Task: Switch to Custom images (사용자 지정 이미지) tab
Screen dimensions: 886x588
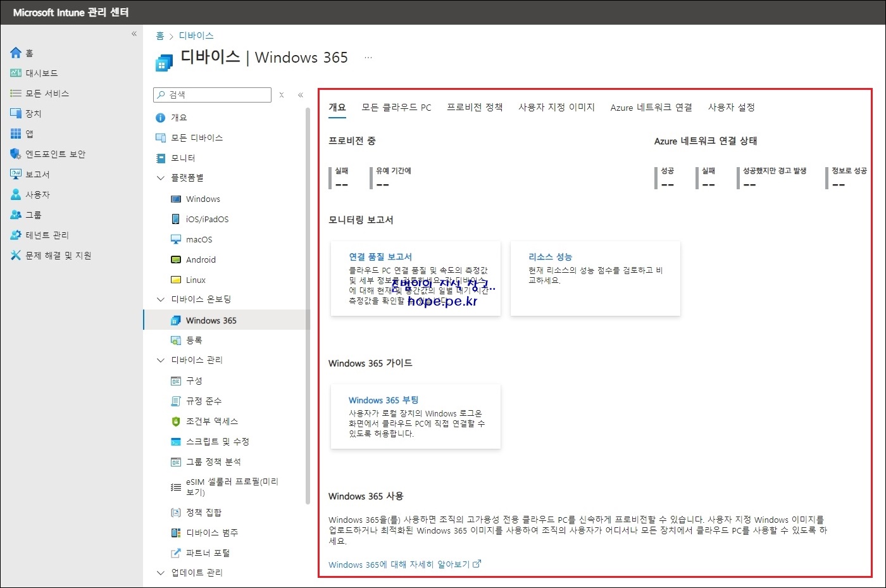Action: pyautogui.click(x=556, y=108)
